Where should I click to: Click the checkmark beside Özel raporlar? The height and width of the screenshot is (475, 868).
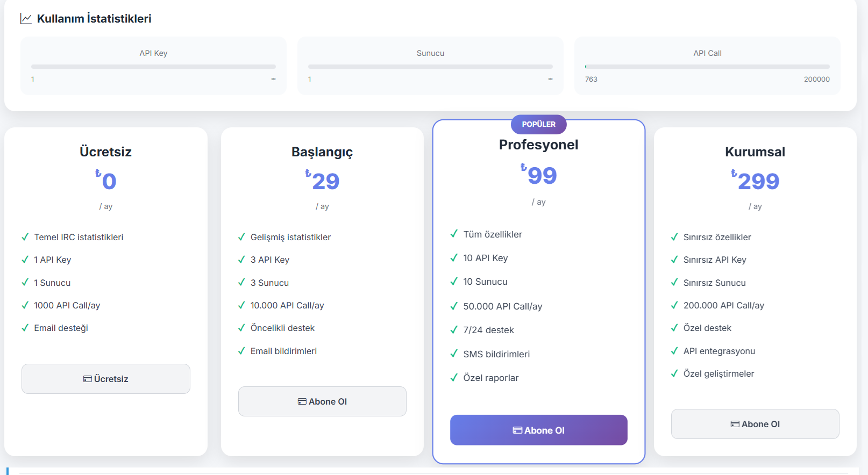click(454, 378)
